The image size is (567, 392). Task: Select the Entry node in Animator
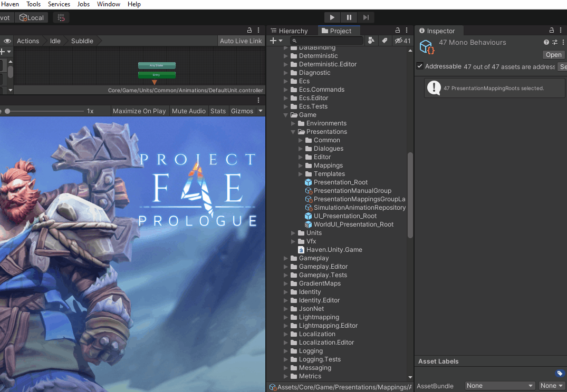pyautogui.click(x=157, y=75)
